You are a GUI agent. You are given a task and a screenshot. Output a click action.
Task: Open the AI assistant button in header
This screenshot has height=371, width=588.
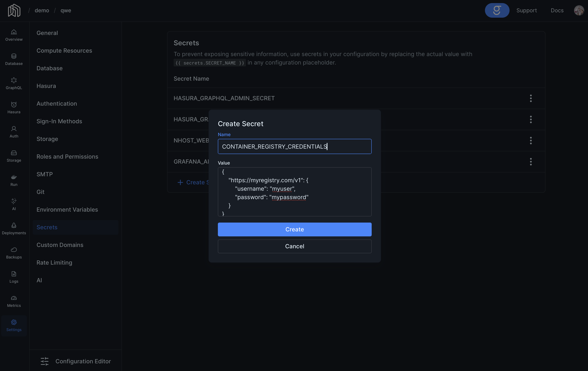[497, 11]
